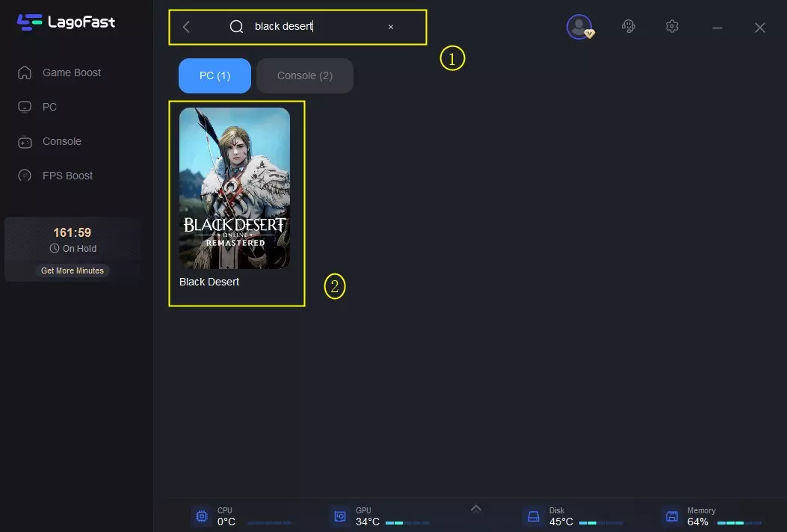787x532 pixels.
Task: Click the Memory icon in status bar
Action: [672, 516]
